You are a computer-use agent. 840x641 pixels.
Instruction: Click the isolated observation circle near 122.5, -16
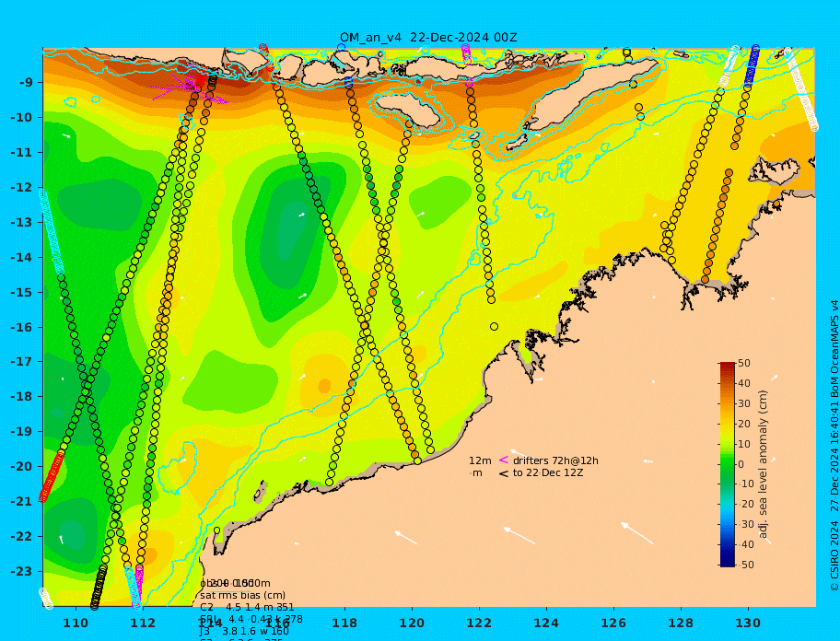coord(494,327)
